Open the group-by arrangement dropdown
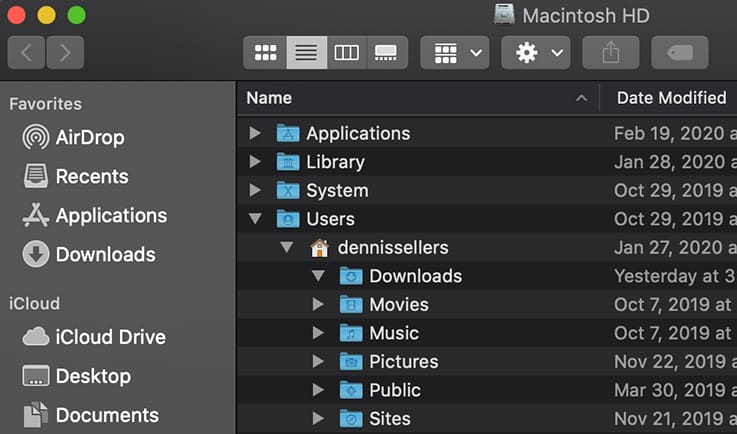 (x=455, y=53)
